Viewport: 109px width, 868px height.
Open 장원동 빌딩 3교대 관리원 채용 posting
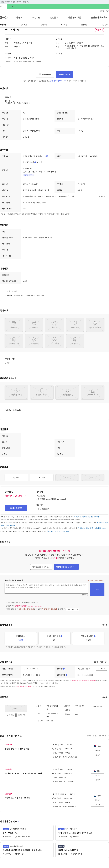(17, 749)
